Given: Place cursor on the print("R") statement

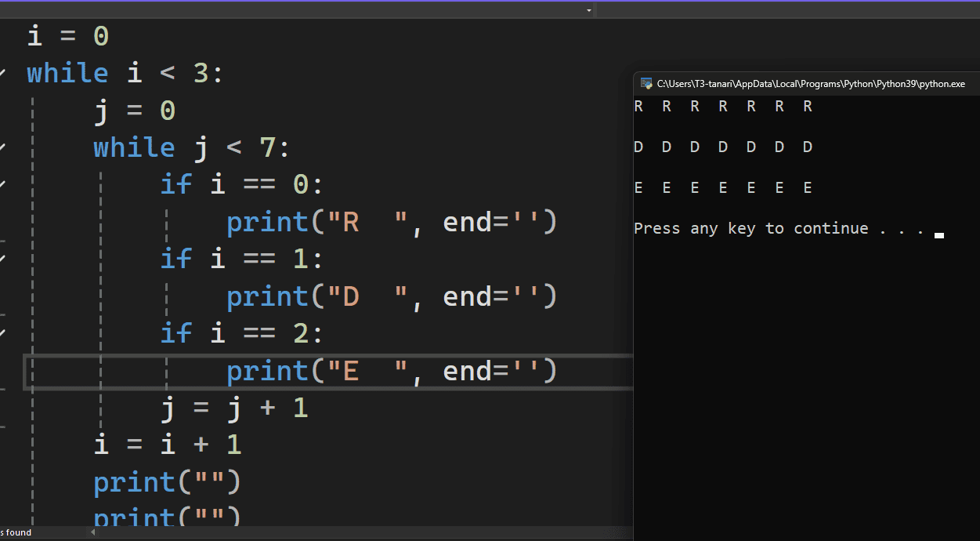Looking at the screenshot, I should tap(392, 222).
